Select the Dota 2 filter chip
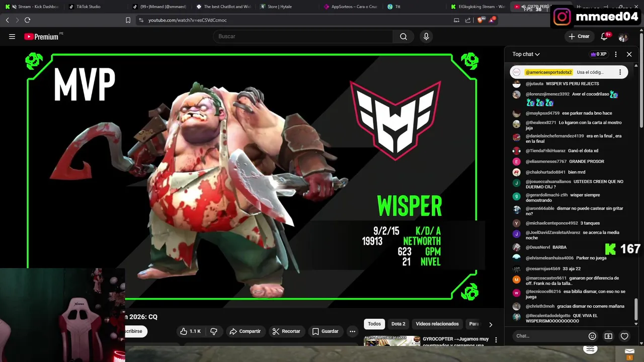Viewport: 644px width, 362px height. [x=398, y=324]
